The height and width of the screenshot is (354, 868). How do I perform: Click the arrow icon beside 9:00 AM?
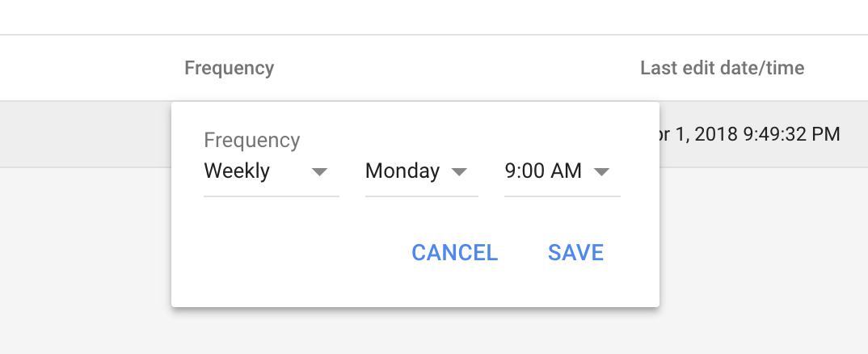[x=600, y=171]
